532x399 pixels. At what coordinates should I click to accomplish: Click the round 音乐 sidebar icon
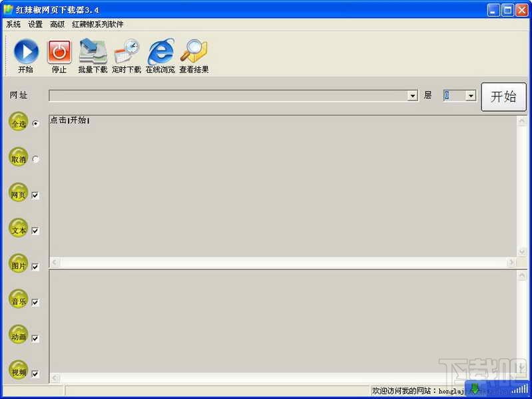point(19,300)
